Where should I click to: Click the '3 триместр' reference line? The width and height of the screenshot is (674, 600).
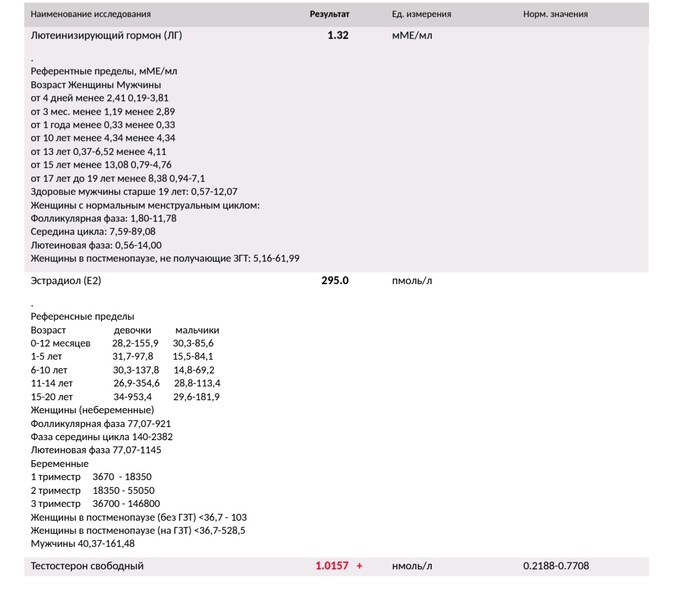coord(95,504)
